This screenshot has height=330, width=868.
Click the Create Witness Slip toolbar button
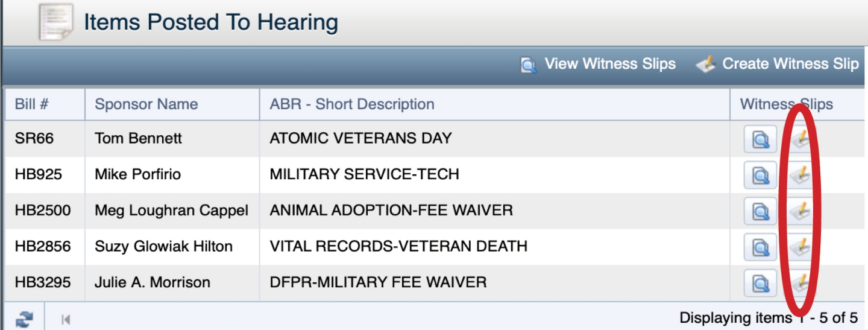(x=778, y=64)
